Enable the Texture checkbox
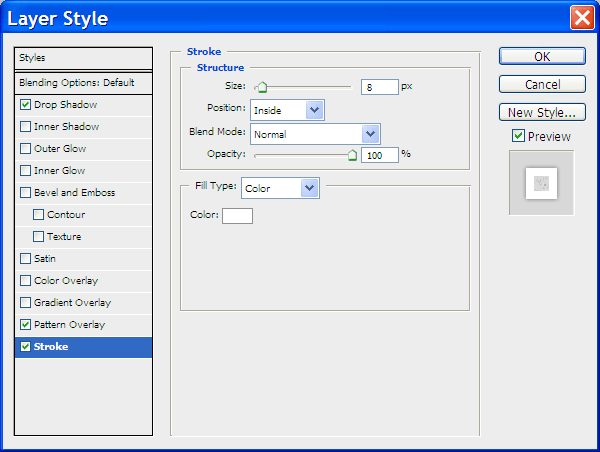 pos(38,237)
